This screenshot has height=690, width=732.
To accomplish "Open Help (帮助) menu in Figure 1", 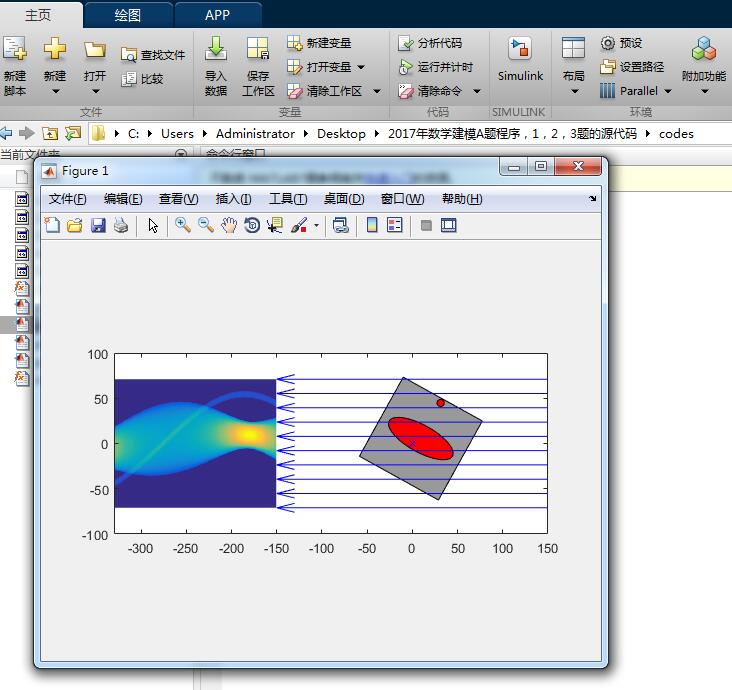I will point(462,199).
